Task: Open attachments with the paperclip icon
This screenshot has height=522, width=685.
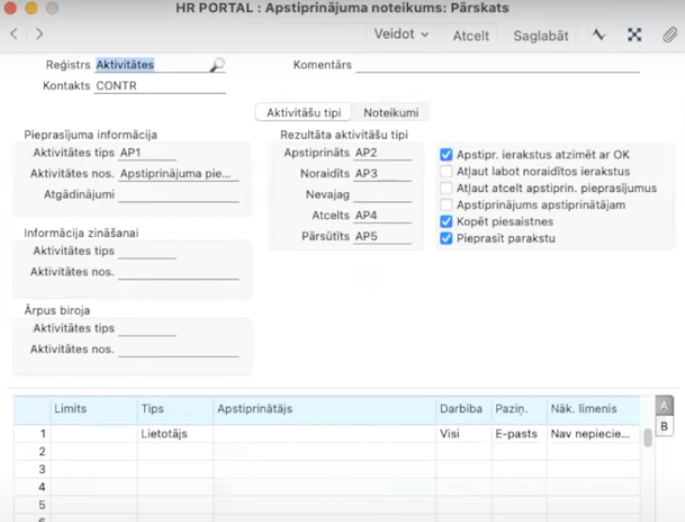Action: (x=669, y=34)
